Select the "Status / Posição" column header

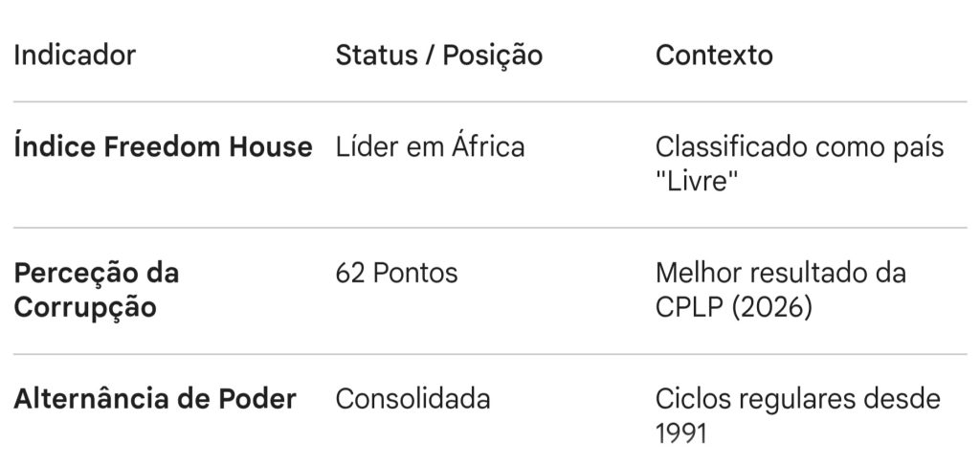[x=438, y=55]
